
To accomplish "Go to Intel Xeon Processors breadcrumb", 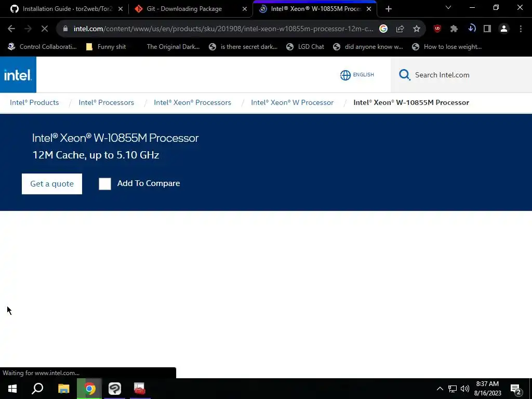I will point(192,102).
